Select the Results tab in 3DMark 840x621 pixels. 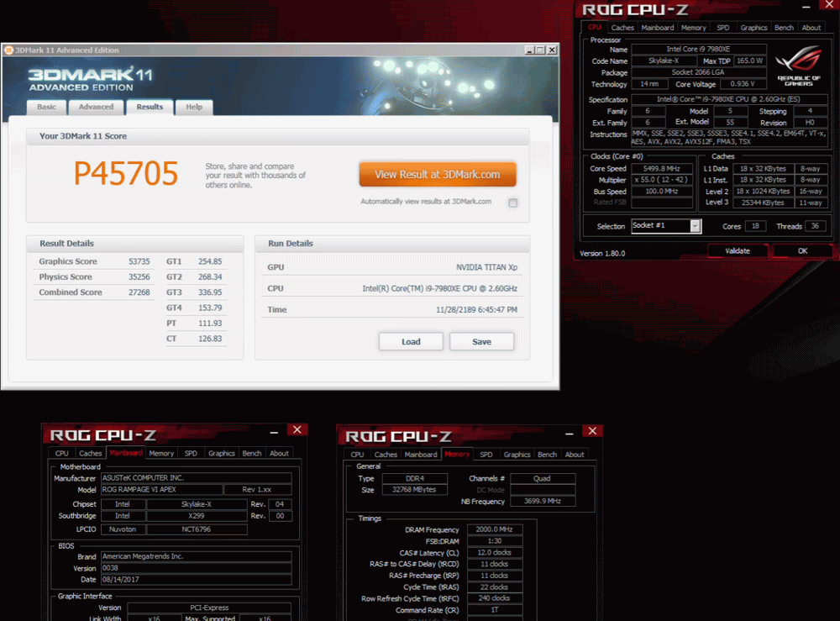[150, 107]
